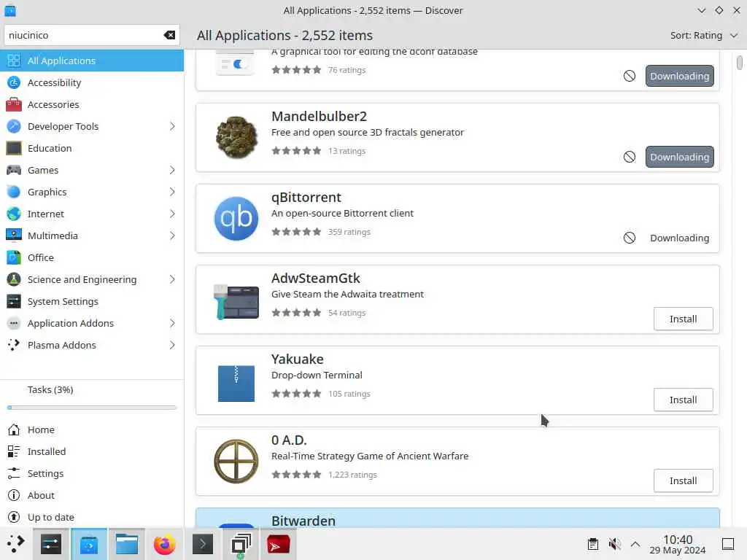
Task: Open the Education category
Action: pyautogui.click(x=92, y=149)
